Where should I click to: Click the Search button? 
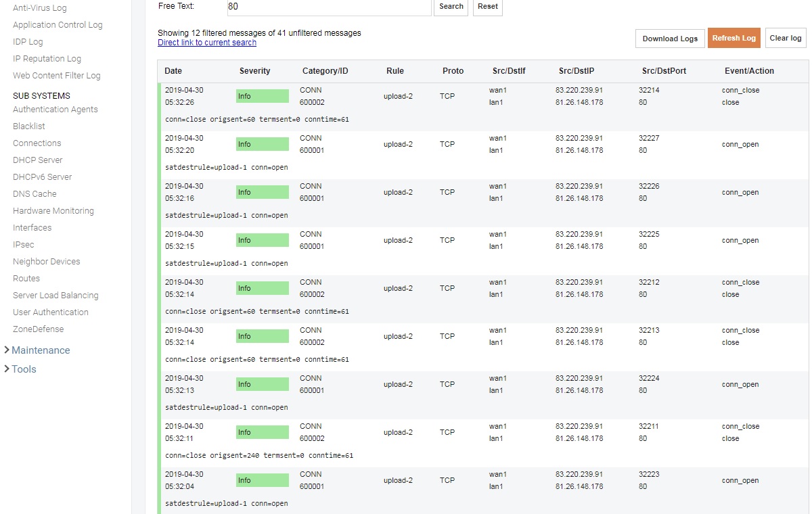(451, 7)
